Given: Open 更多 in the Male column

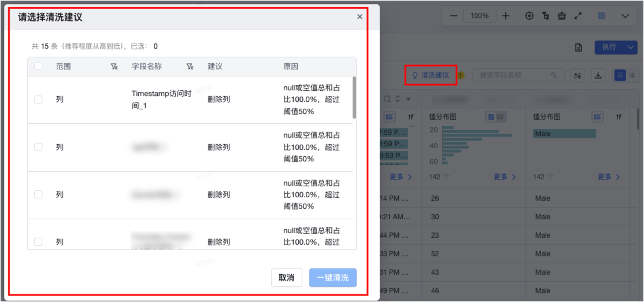Looking at the screenshot, I should (x=609, y=176).
